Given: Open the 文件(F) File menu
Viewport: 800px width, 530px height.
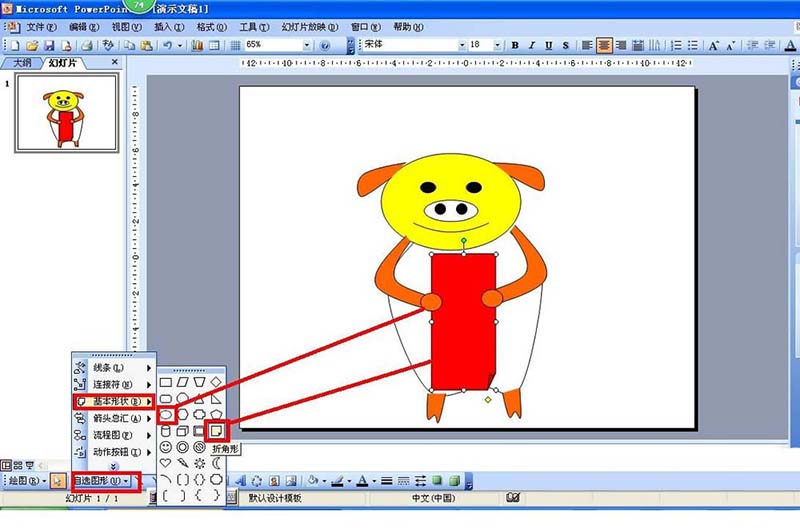Looking at the screenshot, I should point(41,27).
